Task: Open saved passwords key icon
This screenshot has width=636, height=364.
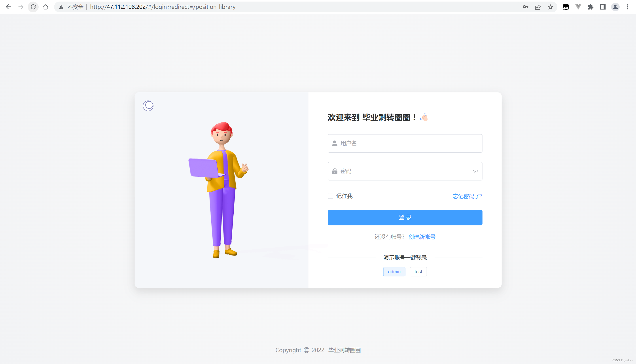Action: coord(525,7)
